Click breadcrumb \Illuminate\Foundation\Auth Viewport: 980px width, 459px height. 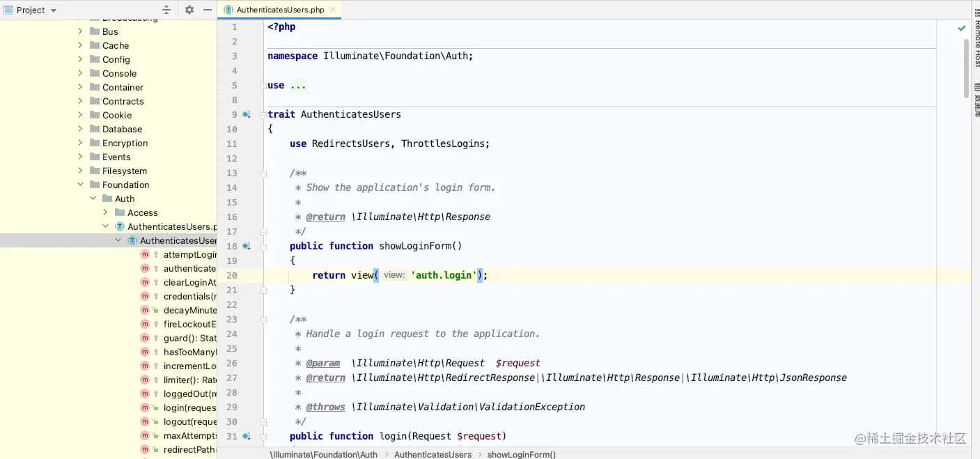pos(324,454)
